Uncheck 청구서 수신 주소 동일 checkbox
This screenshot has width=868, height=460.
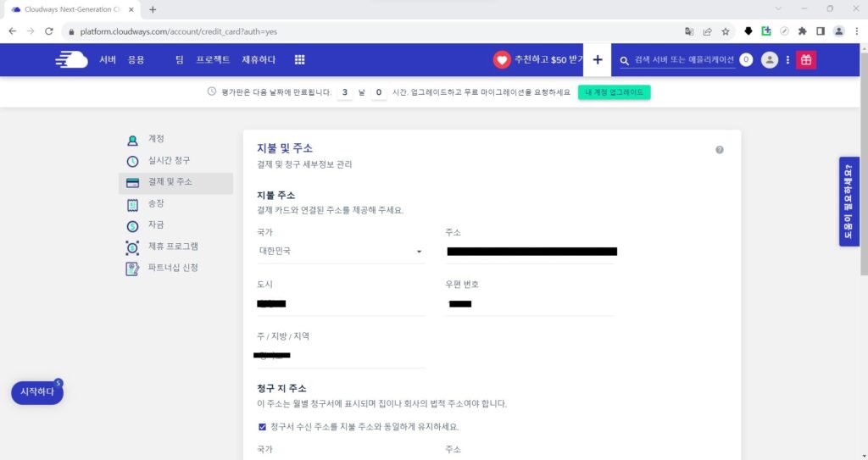(x=262, y=427)
